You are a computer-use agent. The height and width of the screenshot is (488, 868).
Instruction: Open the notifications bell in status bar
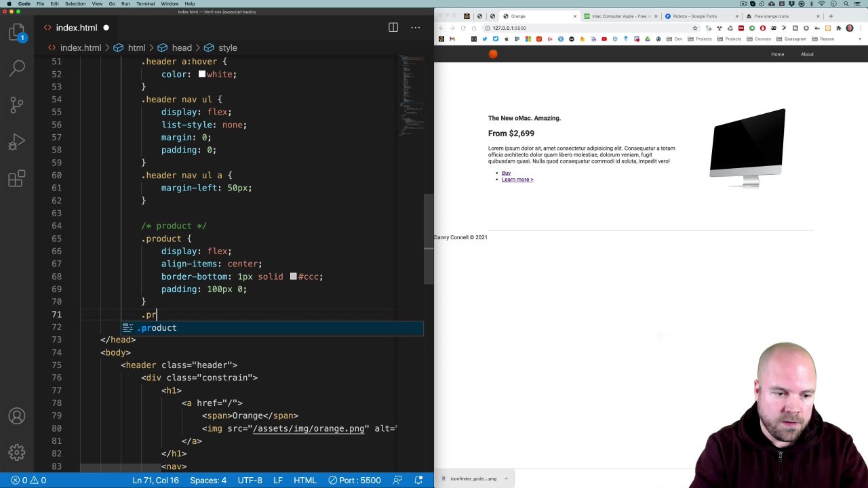420,480
